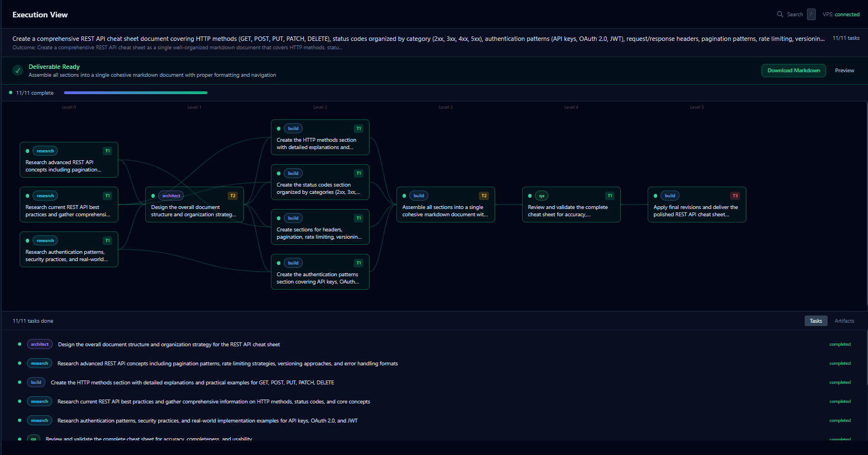The image size is (868, 455).
Task: Click the T1 badge on HTTP methods node
Action: pos(358,128)
